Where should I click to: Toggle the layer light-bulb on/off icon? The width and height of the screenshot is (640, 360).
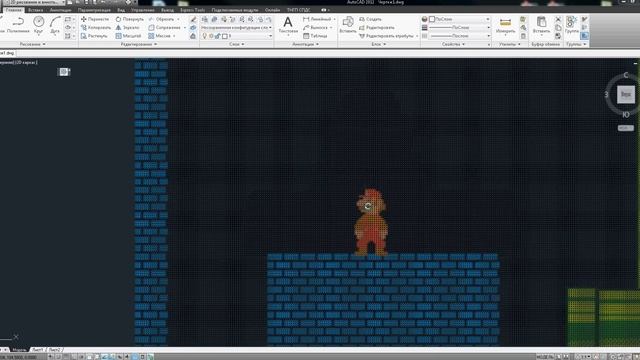[204, 36]
